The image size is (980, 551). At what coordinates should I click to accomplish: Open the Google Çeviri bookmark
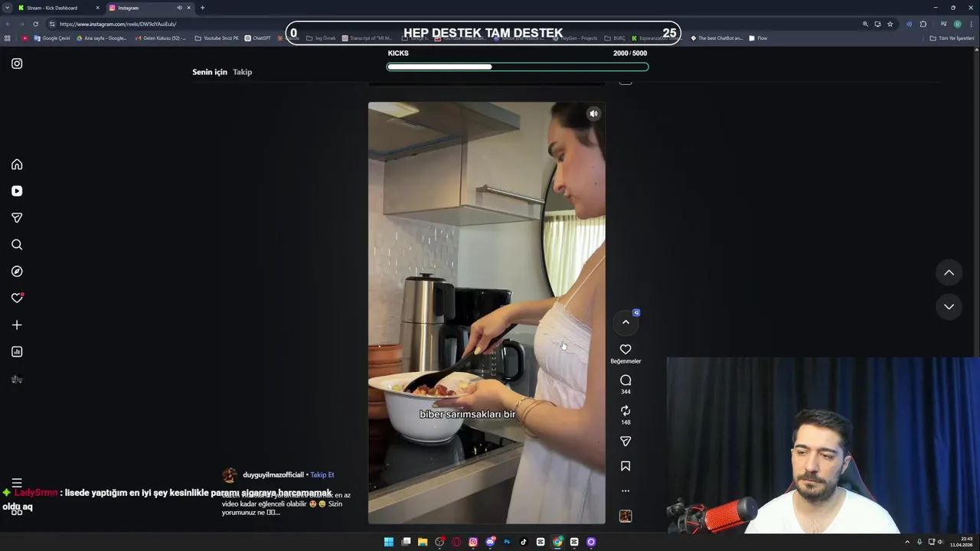52,38
